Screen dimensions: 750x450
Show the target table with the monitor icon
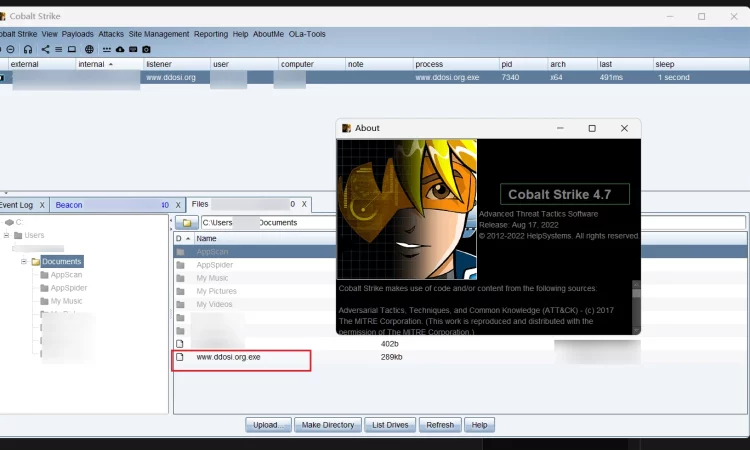(72, 49)
